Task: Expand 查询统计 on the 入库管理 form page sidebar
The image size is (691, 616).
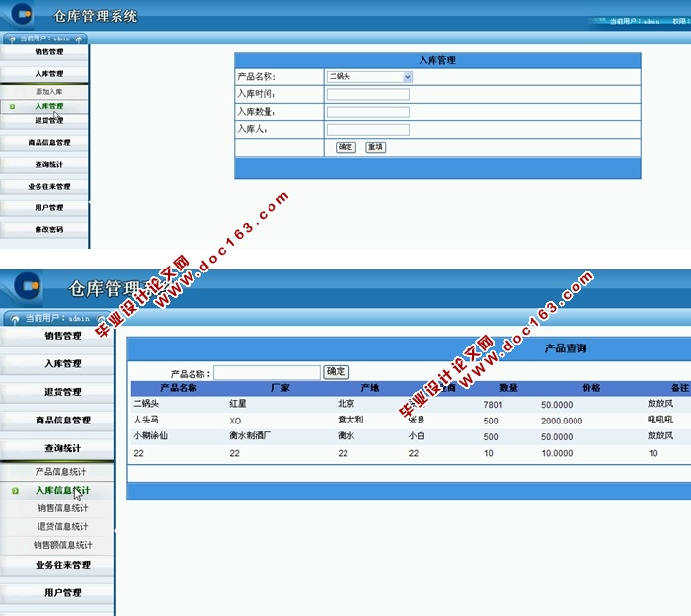Action: (x=49, y=164)
